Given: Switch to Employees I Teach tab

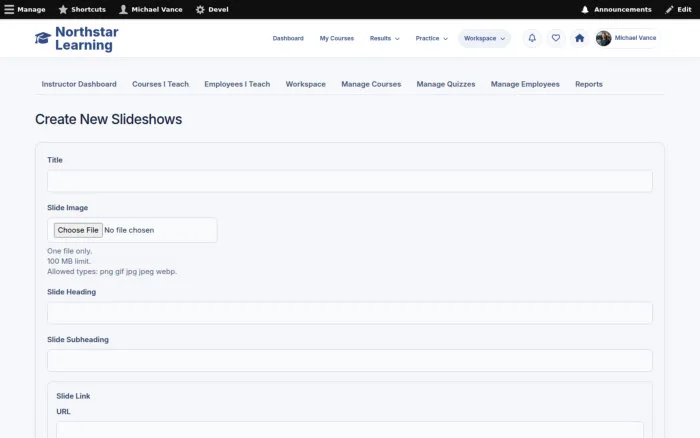Looking at the screenshot, I should pyautogui.click(x=237, y=84).
